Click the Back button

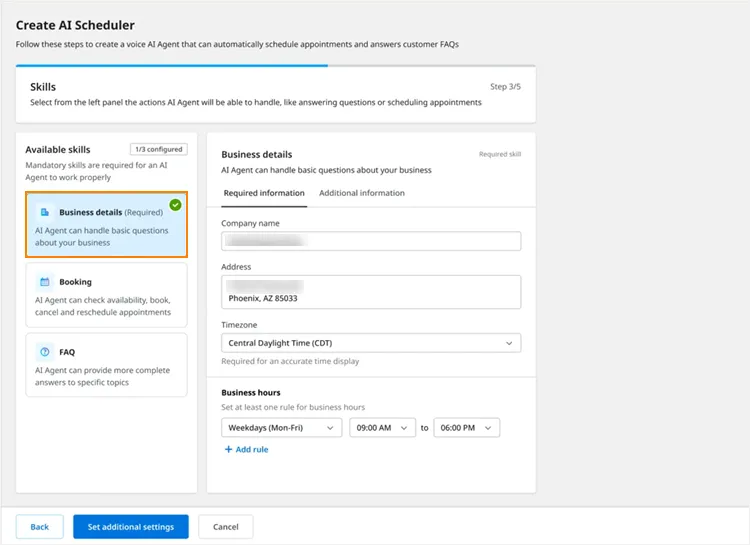[x=40, y=527]
